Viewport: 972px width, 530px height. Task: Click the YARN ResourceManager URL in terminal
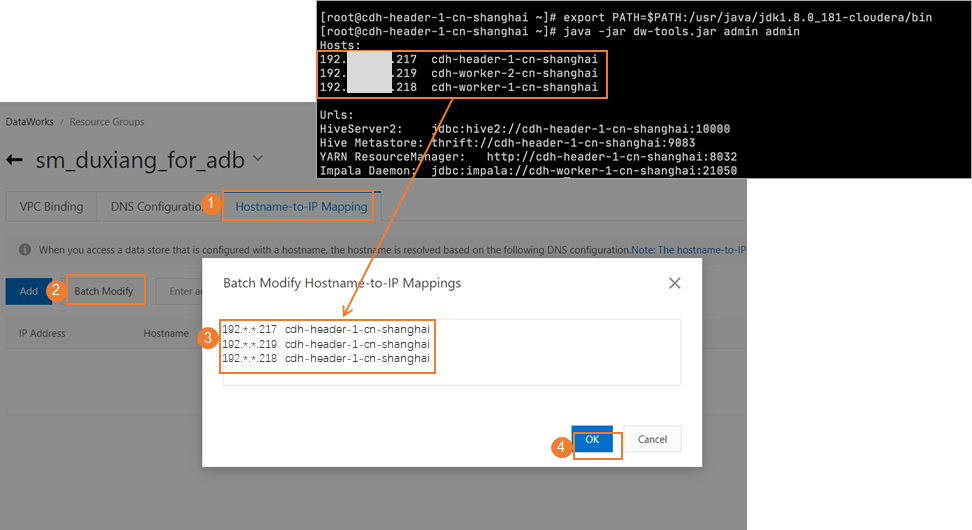coord(612,157)
